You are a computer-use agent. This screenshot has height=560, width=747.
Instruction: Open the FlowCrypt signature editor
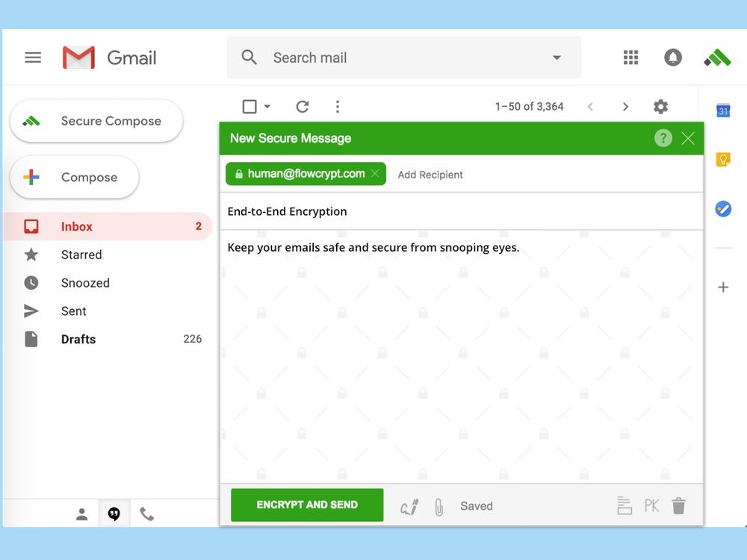tap(409, 505)
